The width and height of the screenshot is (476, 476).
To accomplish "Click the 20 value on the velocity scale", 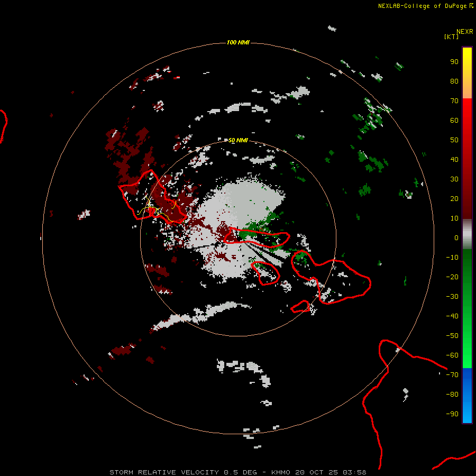I will (454, 199).
